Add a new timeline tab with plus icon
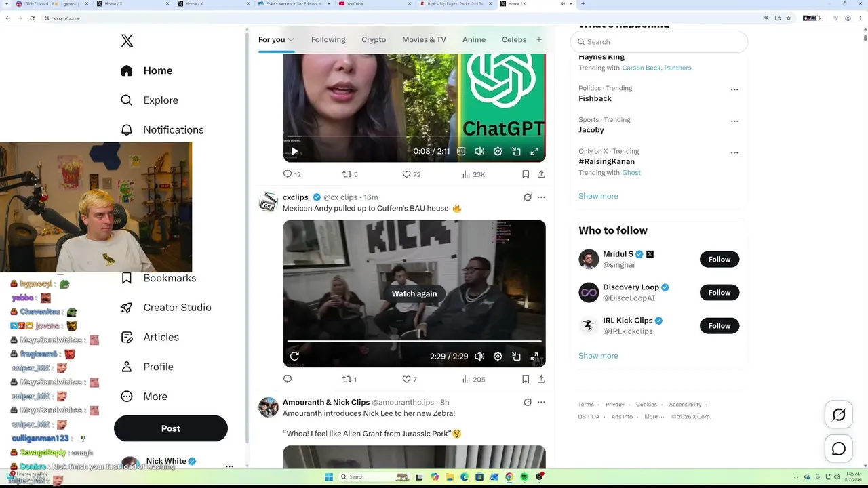 tap(539, 39)
